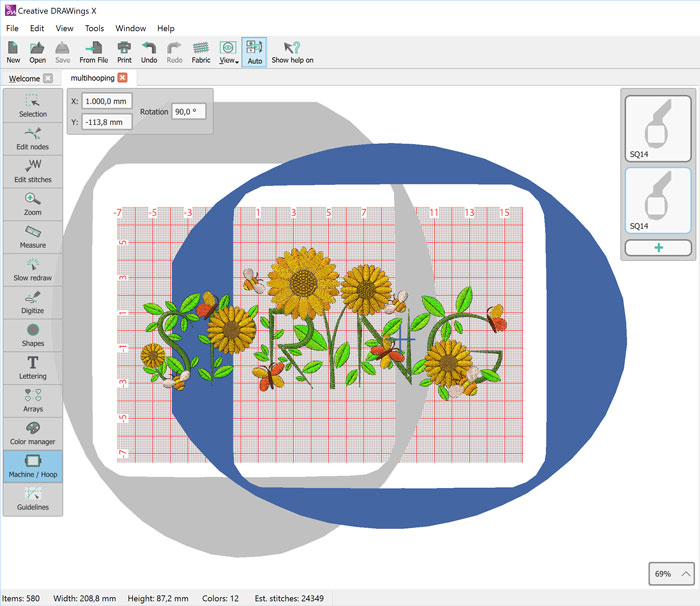700x606 pixels.
Task: Open the Color manager panel
Action: [33, 432]
